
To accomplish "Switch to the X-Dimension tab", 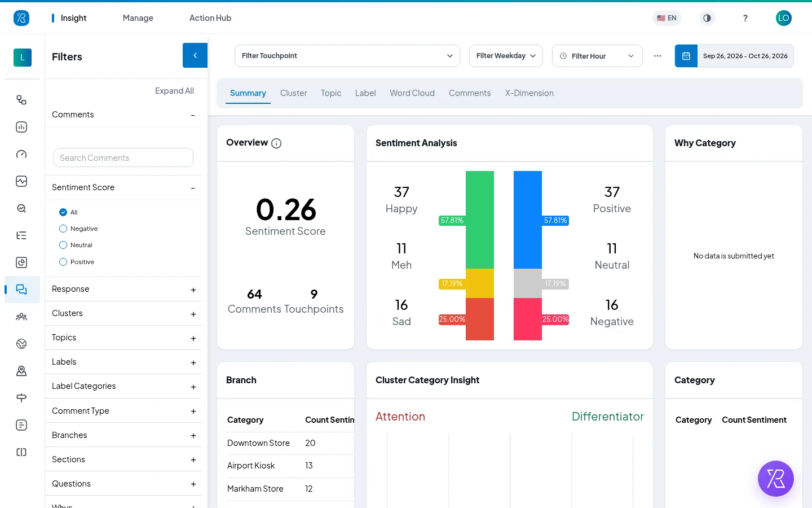I will tap(529, 93).
